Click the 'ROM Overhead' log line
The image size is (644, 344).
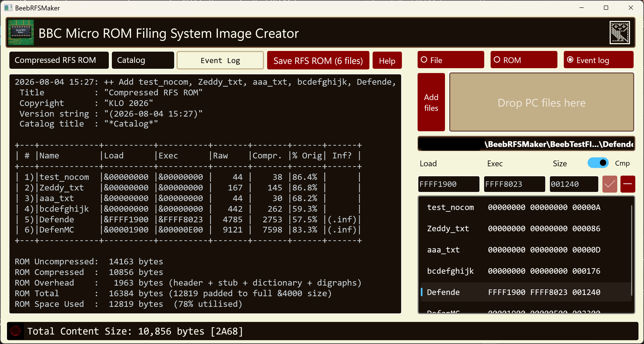pyautogui.click(x=188, y=283)
